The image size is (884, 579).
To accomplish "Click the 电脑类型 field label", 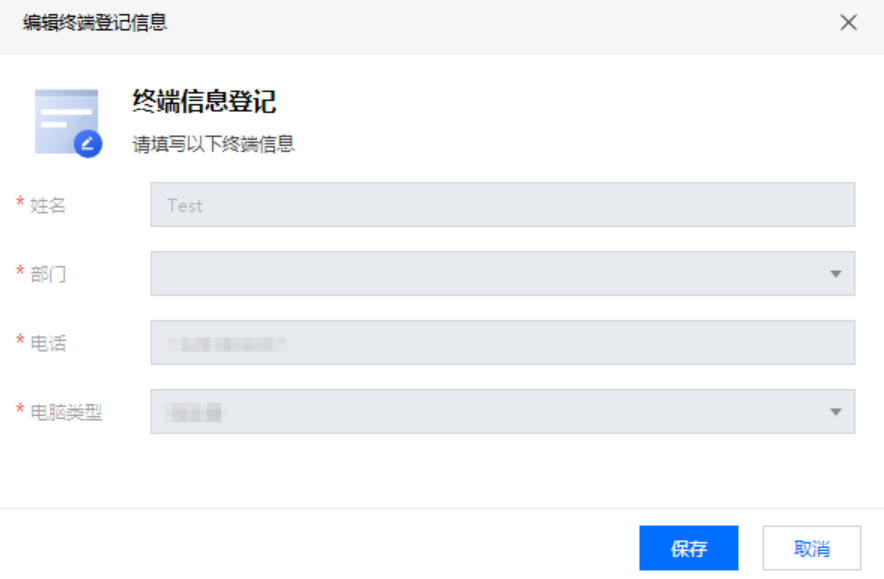I will point(66,413).
